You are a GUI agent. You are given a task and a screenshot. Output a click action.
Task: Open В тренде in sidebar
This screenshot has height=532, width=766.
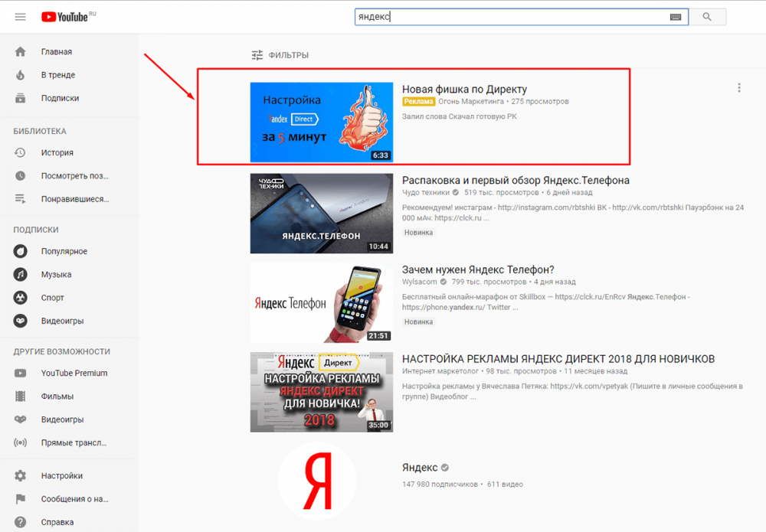tap(58, 75)
